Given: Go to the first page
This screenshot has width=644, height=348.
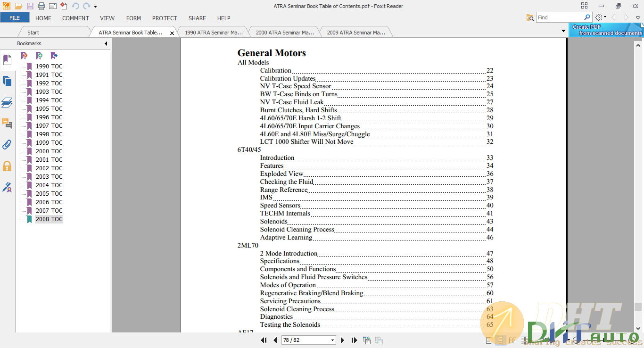Looking at the screenshot, I should pyautogui.click(x=264, y=340).
